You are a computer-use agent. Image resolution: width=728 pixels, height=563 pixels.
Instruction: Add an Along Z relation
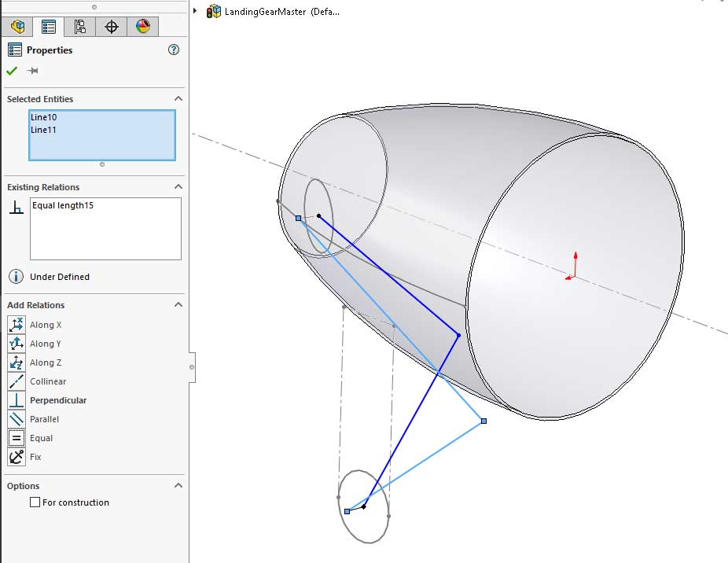(17, 362)
